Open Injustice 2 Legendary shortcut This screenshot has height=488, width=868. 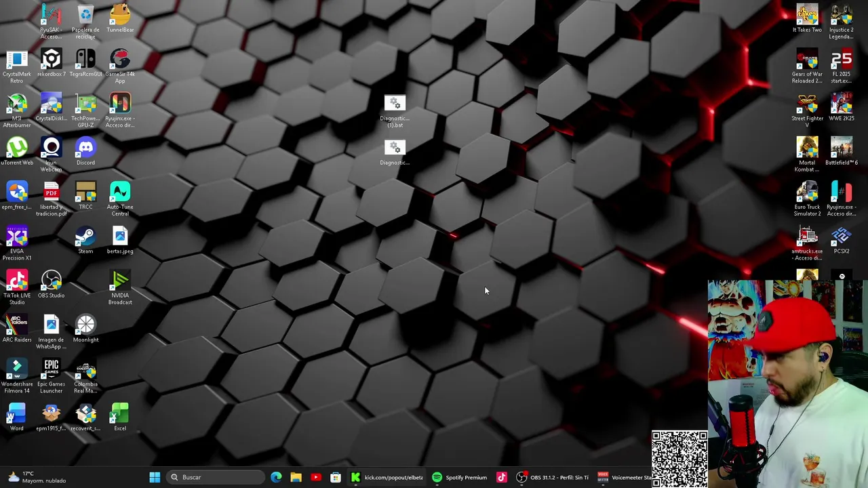tap(842, 21)
